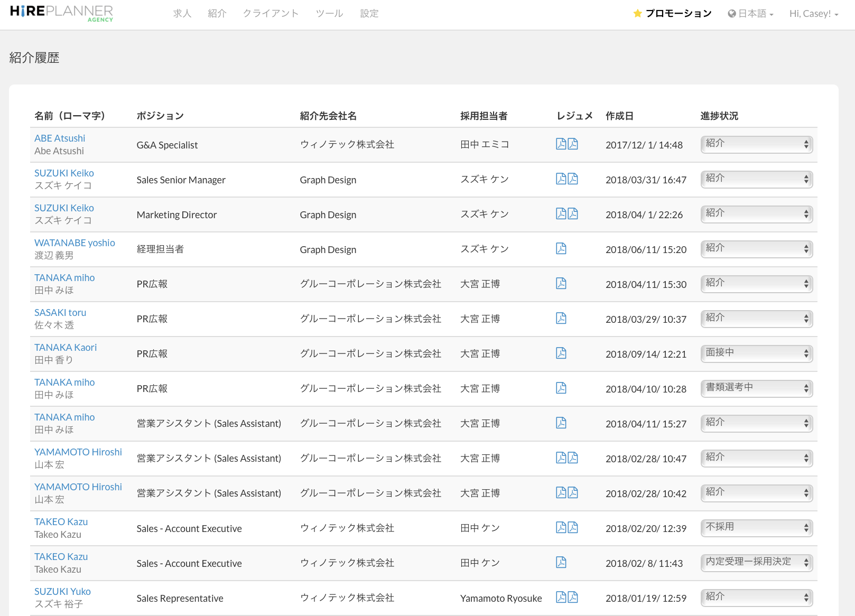Open the 設定 menu

369,14
